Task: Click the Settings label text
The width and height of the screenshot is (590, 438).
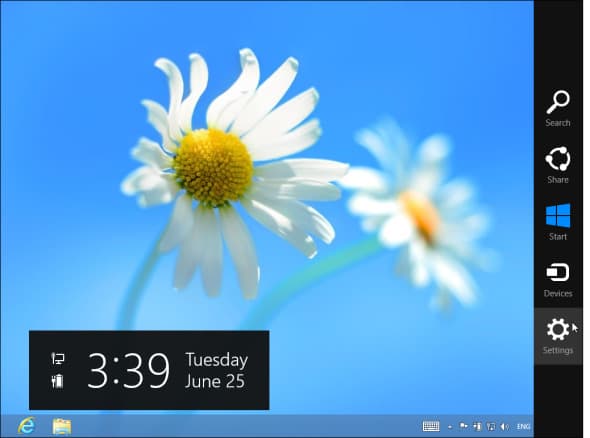Action: 558,350
